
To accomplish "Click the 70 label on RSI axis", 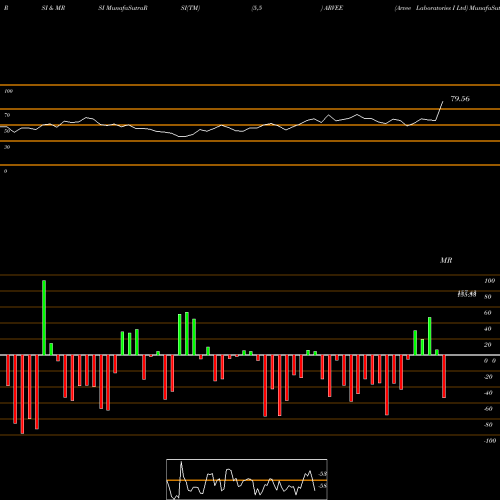I will [x=7, y=115].
